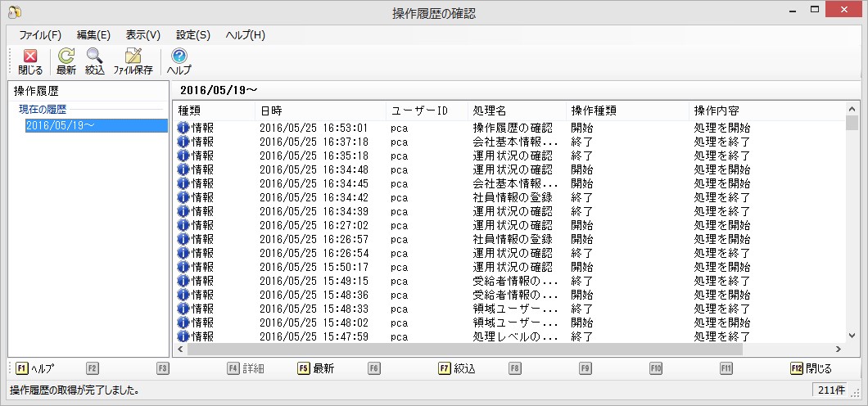Click the 閉じる (close) toolbar icon

(30, 56)
